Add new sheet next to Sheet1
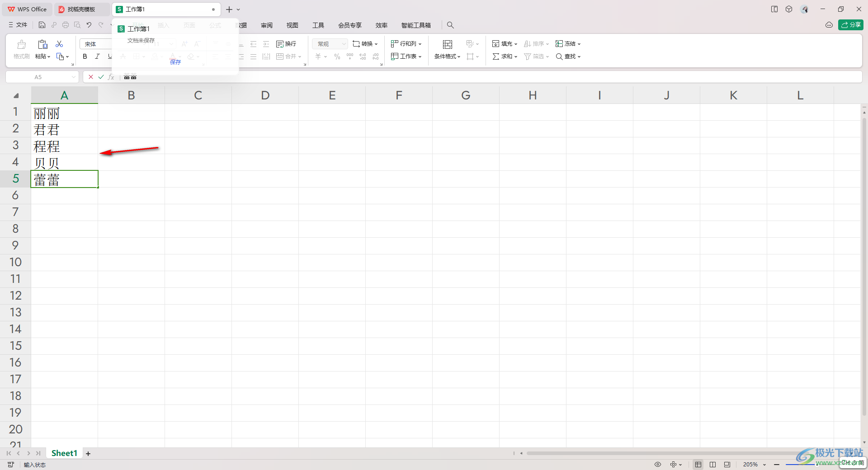 [x=88, y=453]
